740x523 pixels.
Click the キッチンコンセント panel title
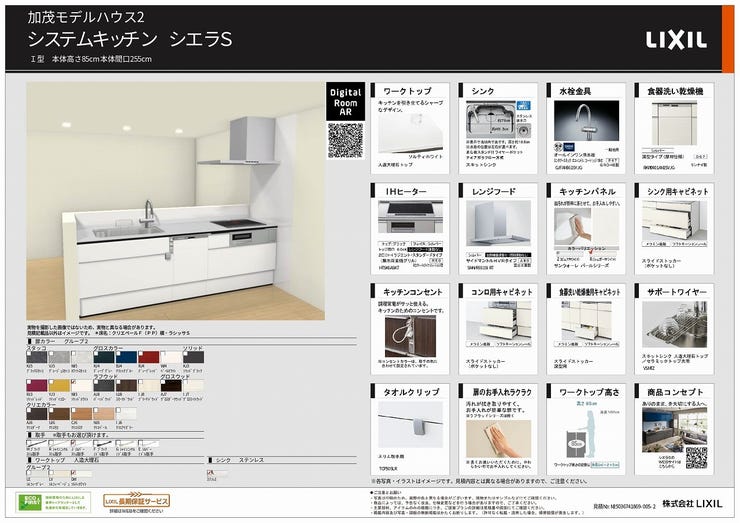click(x=412, y=292)
